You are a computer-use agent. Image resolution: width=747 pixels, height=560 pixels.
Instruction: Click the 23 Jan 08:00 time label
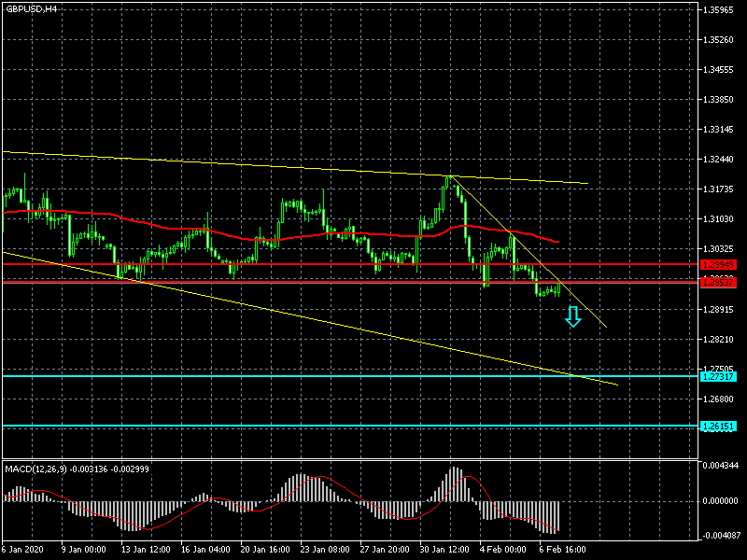pos(325,550)
